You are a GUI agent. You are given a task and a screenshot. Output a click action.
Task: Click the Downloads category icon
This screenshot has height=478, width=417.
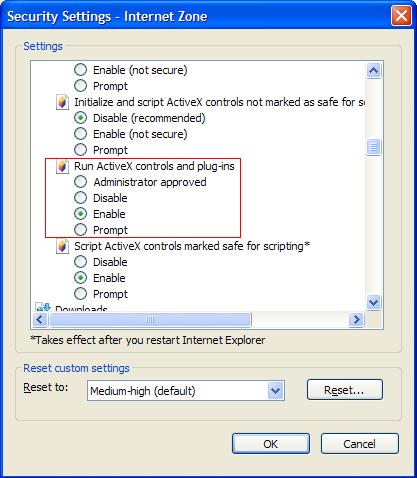pyautogui.click(x=43, y=307)
